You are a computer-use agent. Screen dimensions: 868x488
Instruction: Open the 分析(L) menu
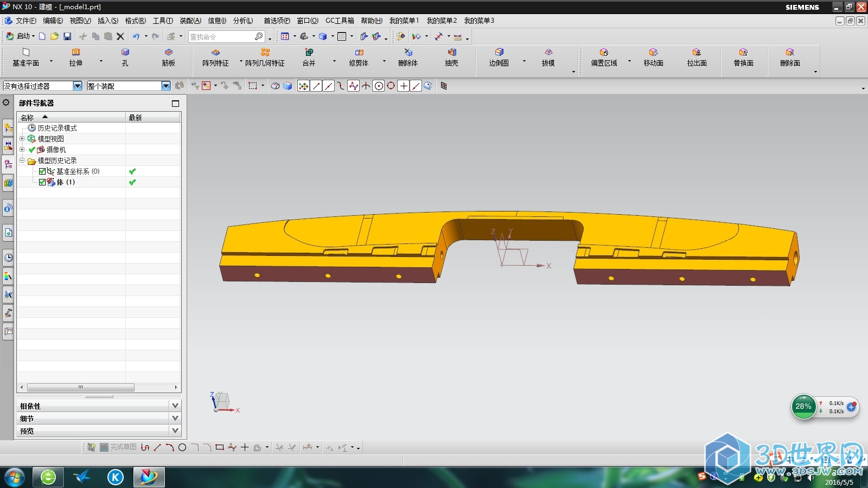pyautogui.click(x=242, y=21)
